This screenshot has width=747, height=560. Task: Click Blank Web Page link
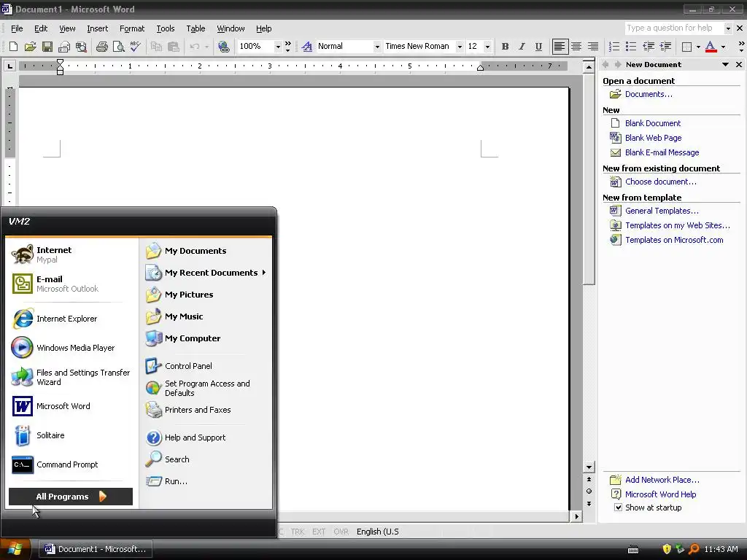(x=653, y=138)
